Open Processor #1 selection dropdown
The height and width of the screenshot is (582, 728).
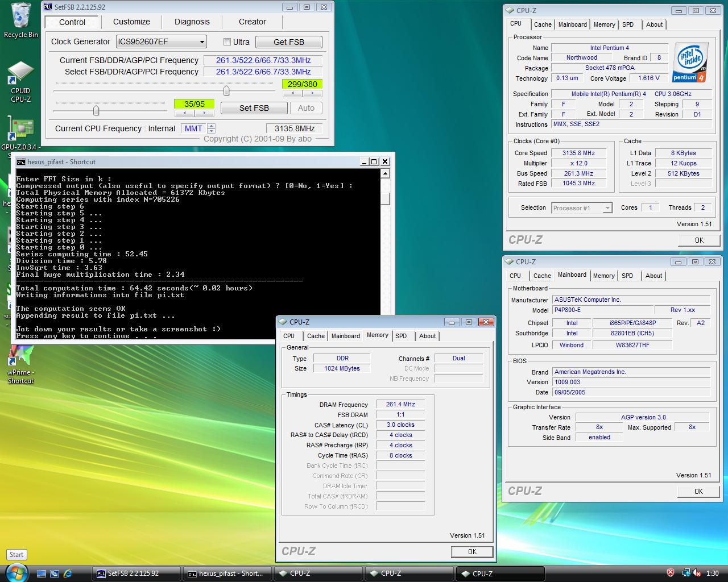[x=582, y=208]
